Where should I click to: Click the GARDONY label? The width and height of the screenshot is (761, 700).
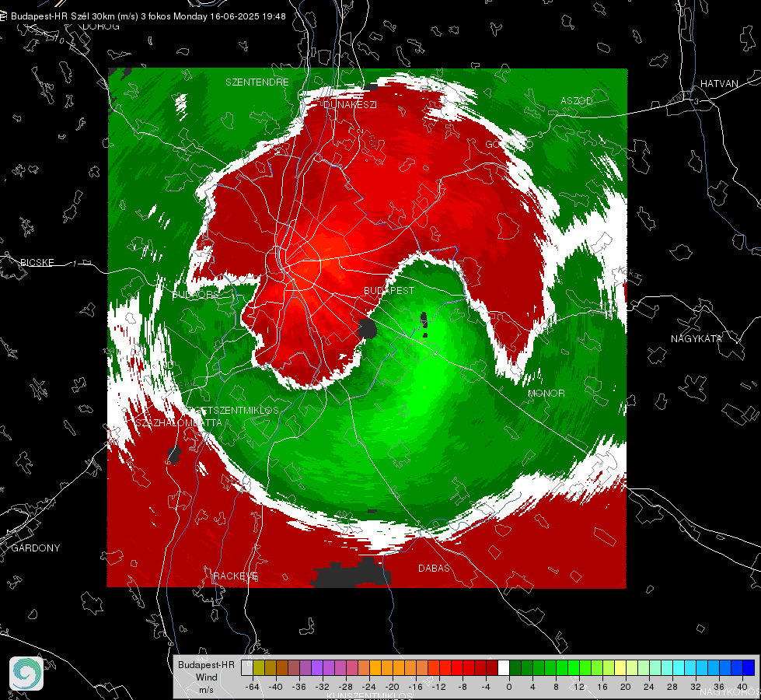point(36,548)
